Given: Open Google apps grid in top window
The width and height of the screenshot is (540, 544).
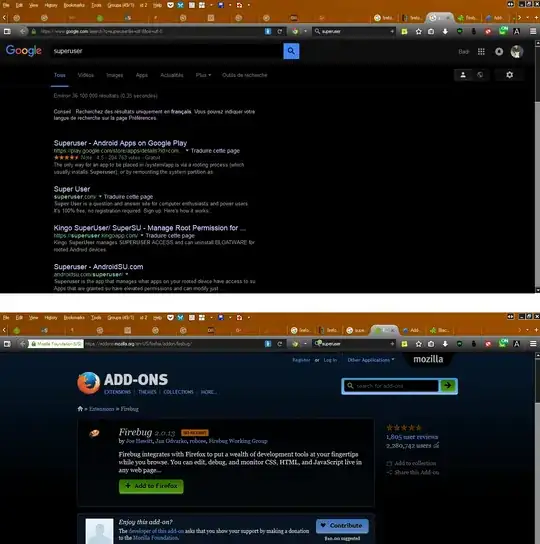Looking at the screenshot, I should click(481, 52).
